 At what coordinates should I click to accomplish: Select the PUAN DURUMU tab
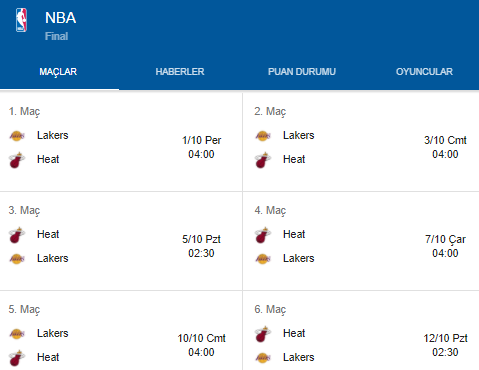pyautogui.click(x=302, y=72)
